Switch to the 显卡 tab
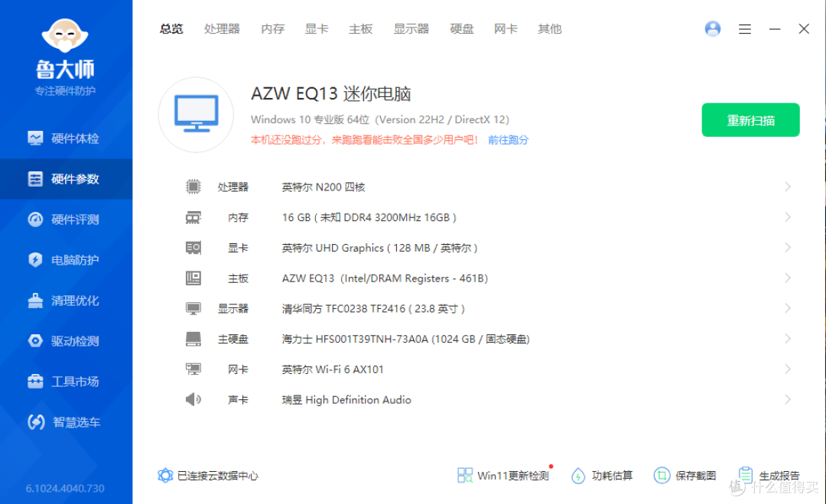The height and width of the screenshot is (504, 826). pyautogui.click(x=317, y=29)
